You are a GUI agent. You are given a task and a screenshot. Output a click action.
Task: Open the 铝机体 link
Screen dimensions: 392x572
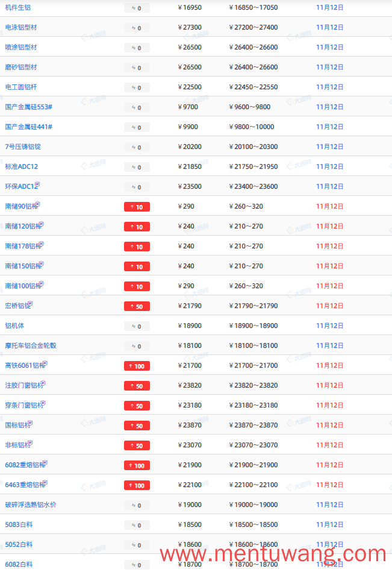pyautogui.click(x=14, y=325)
